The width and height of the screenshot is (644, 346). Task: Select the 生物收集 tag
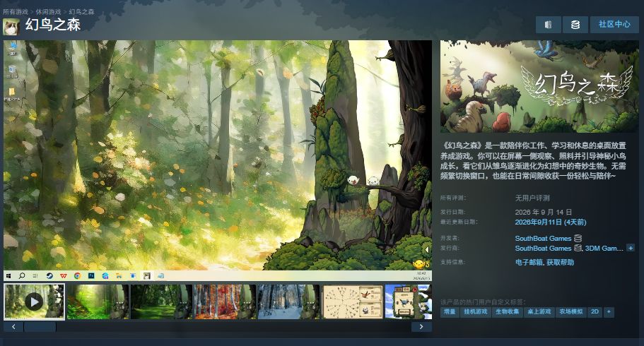tap(508, 312)
